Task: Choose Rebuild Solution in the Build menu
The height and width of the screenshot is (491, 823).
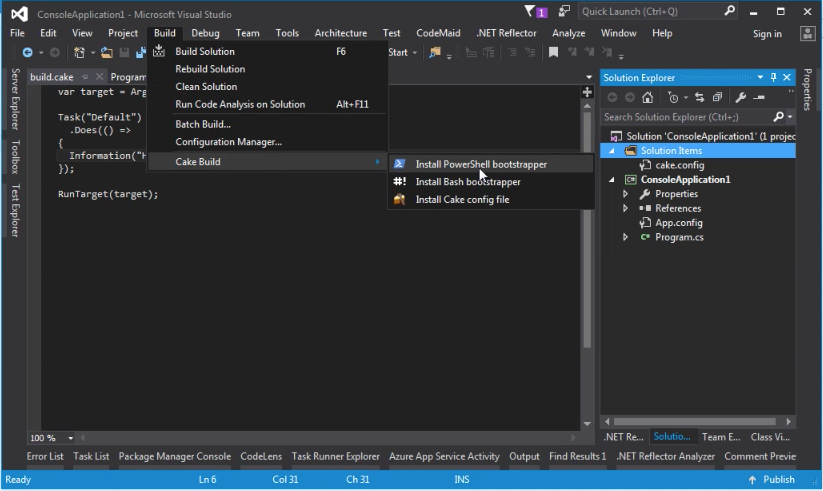Action: (x=268, y=69)
